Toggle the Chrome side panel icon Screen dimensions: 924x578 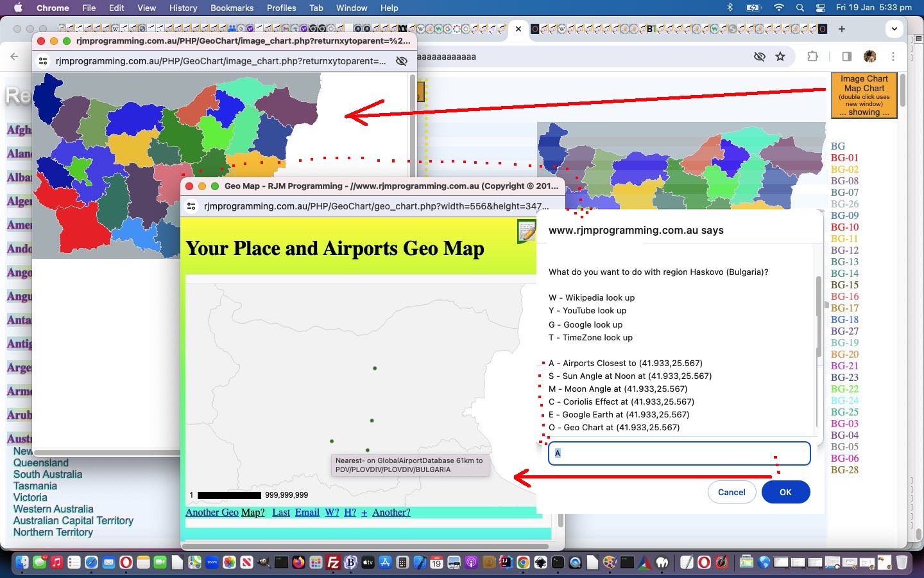846,57
